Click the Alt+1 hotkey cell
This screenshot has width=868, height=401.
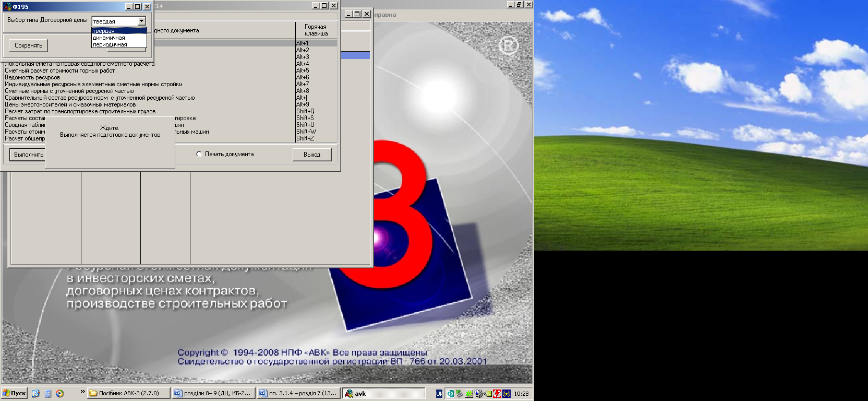[x=316, y=43]
